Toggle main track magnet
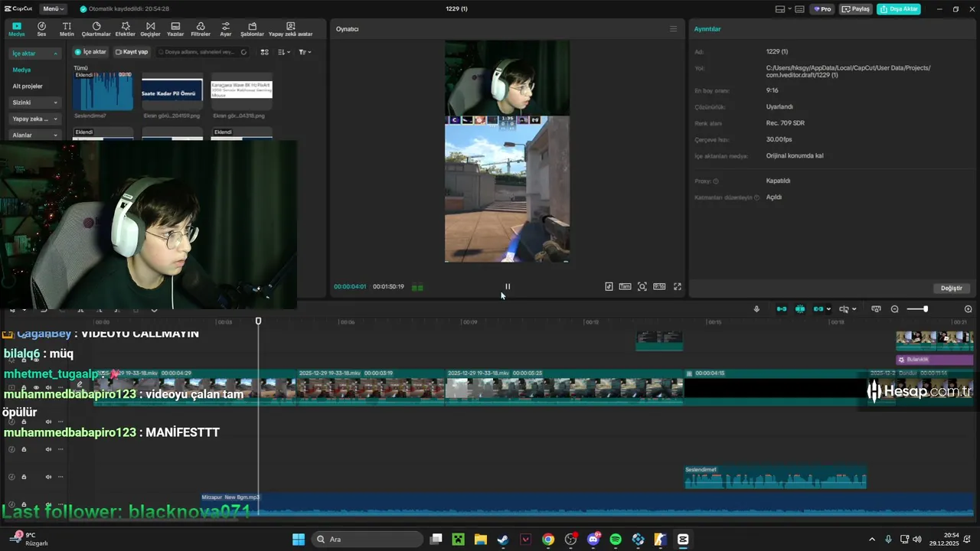This screenshot has height=551, width=980. pyautogui.click(x=782, y=309)
